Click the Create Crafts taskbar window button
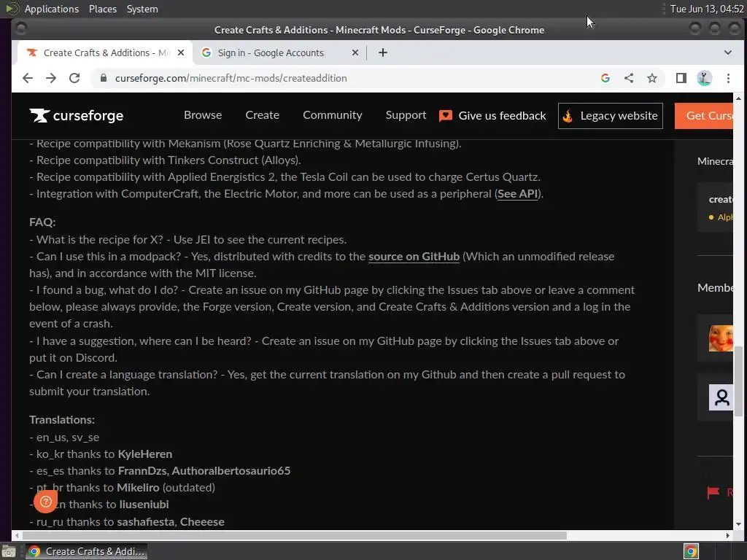This screenshot has height=560, width=747. (86, 551)
